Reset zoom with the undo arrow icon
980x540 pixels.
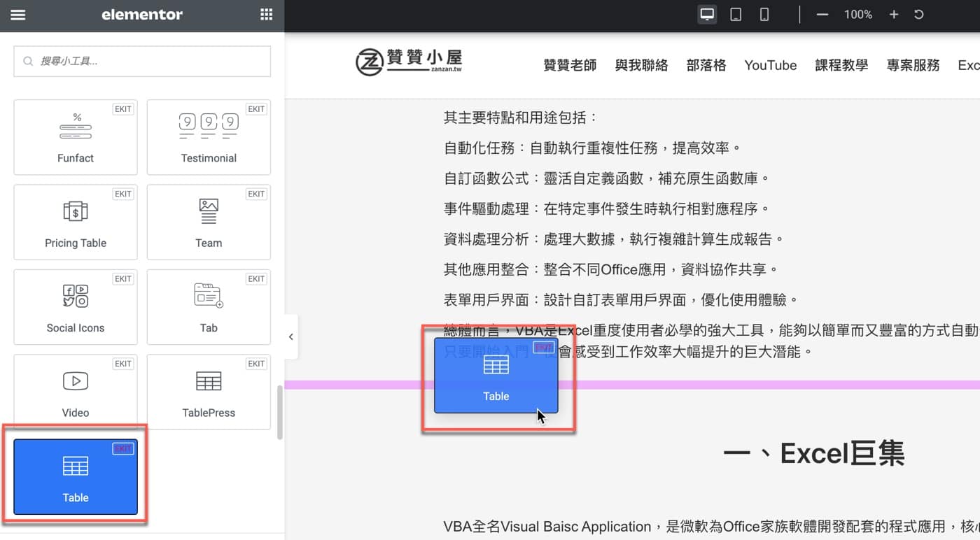tap(919, 15)
